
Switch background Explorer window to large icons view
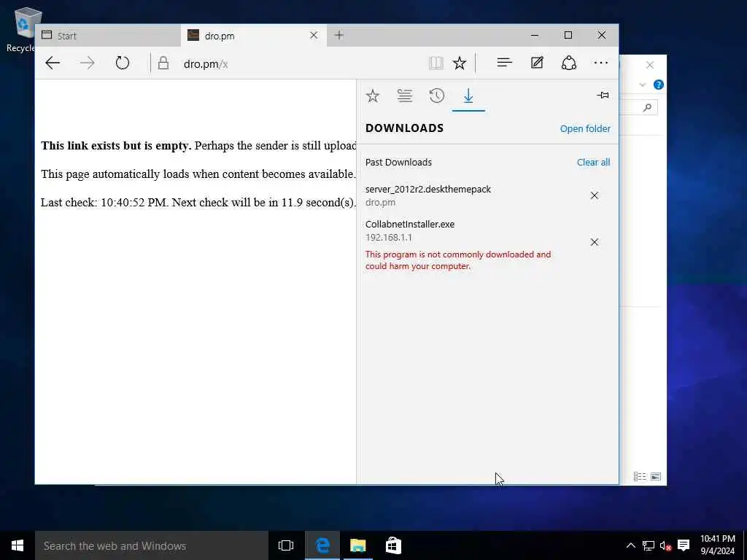point(656,477)
